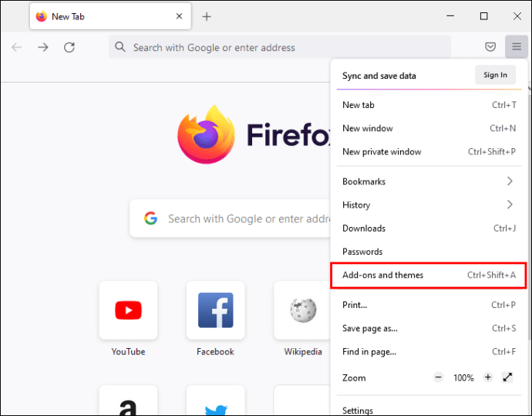Click the search magnifier in address bar
532x416 pixels.
pos(120,47)
